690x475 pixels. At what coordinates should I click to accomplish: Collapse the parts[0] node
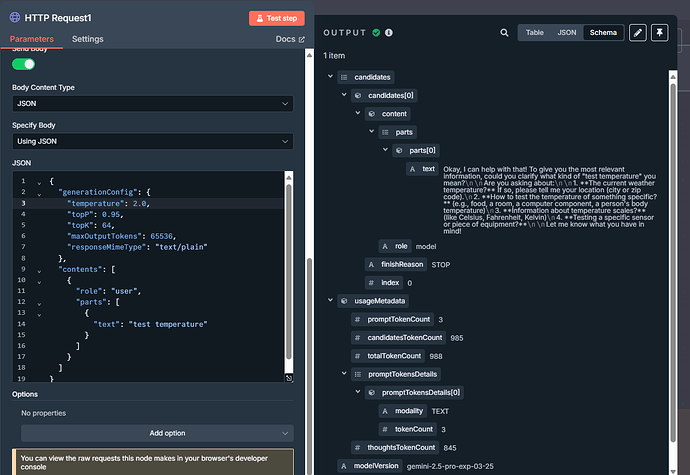[385, 150]
